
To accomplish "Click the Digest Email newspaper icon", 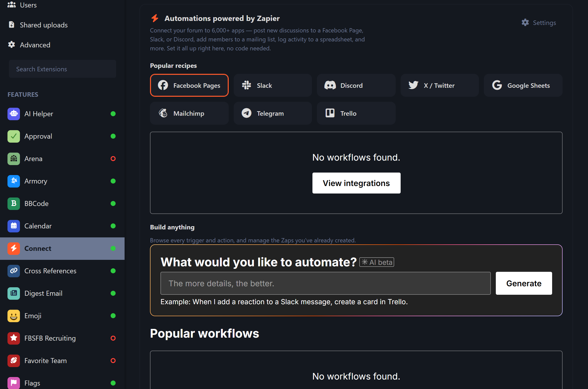I will [x=14, y=293].
